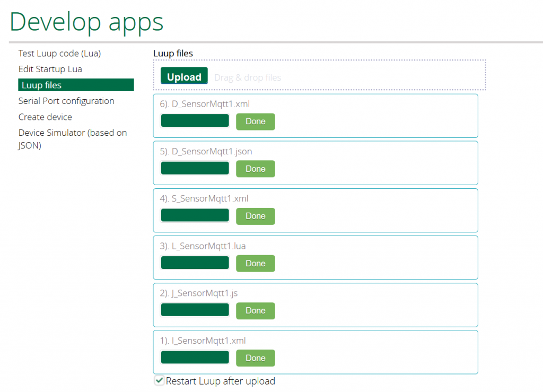Click the I_SensorMqtt1.xml upload progress bar

pyautogui.click(x=195, y=357)
